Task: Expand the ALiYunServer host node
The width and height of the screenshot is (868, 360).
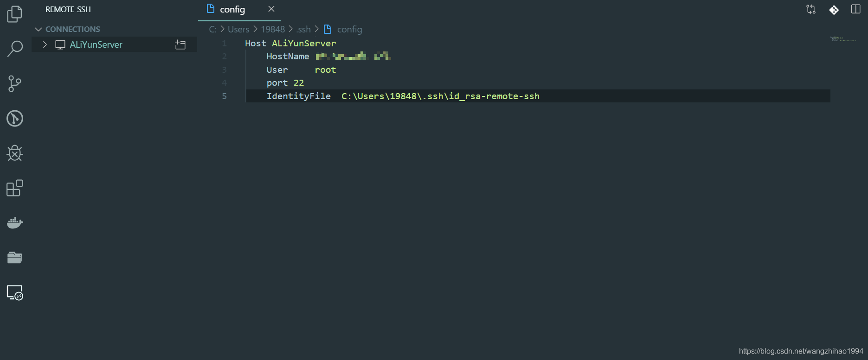Action: point(45,44)
